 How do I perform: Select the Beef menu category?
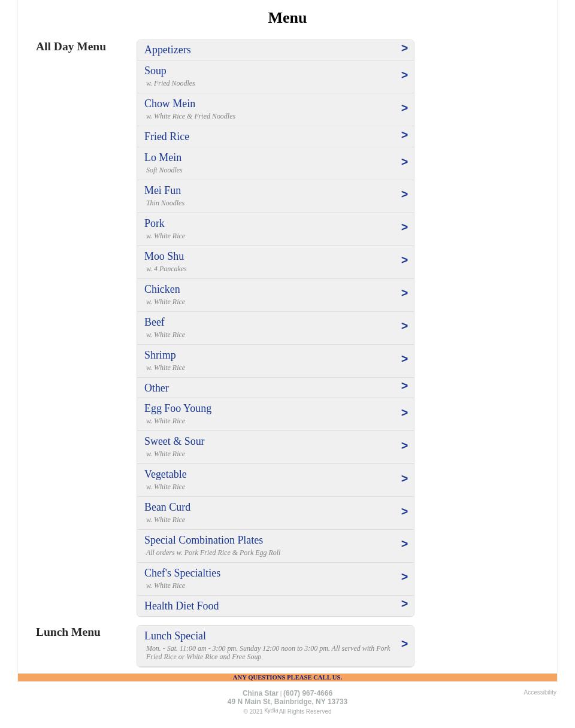coord(155,322)
